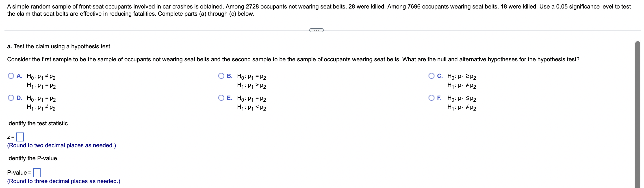Select hypothesis option E
644x188 pixels.
(221, 98)
